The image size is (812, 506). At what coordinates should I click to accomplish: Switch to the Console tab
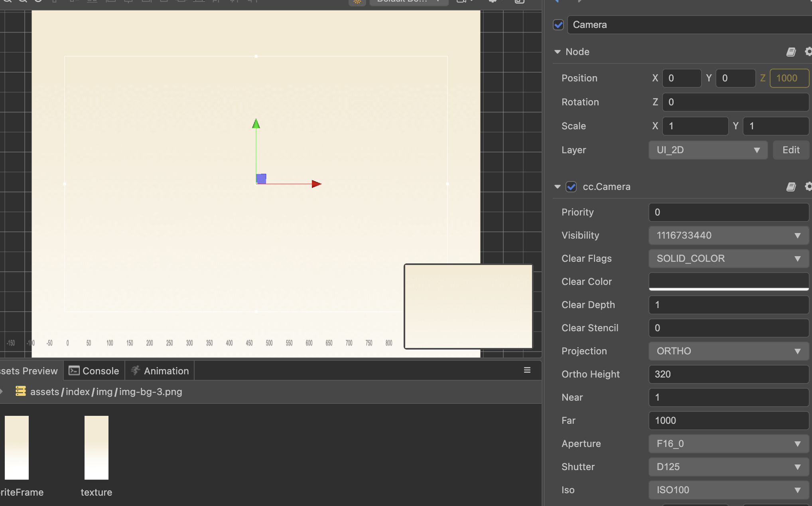[x=94, y=371]
